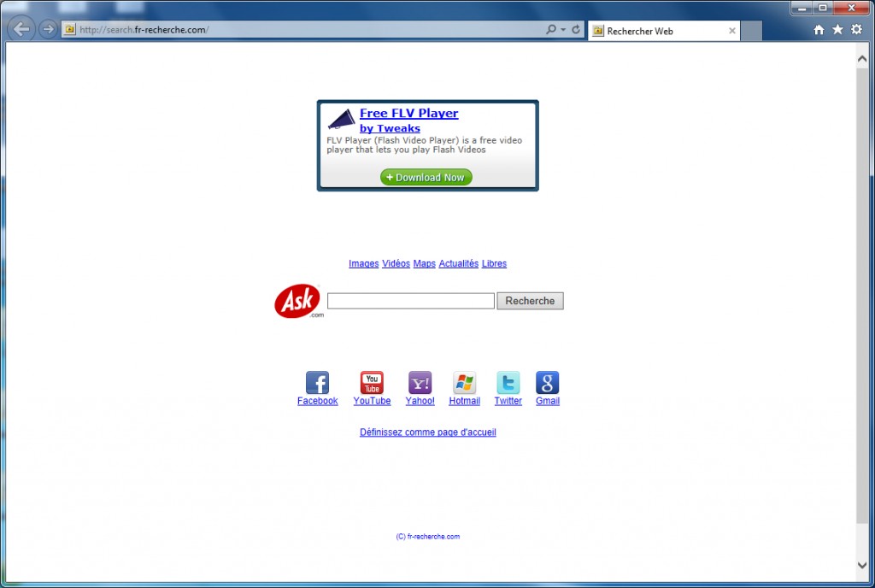Open the Twitter text link
Viewport: 875px width, 588px height.
(x=508, y=401)
